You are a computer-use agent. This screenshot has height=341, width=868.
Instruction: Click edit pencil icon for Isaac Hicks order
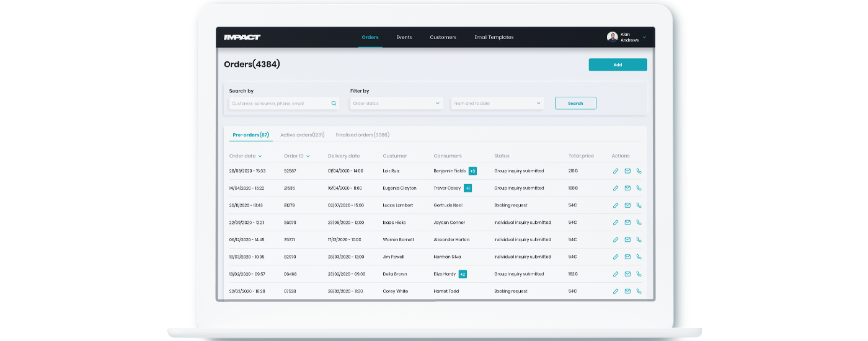point(616,223)
